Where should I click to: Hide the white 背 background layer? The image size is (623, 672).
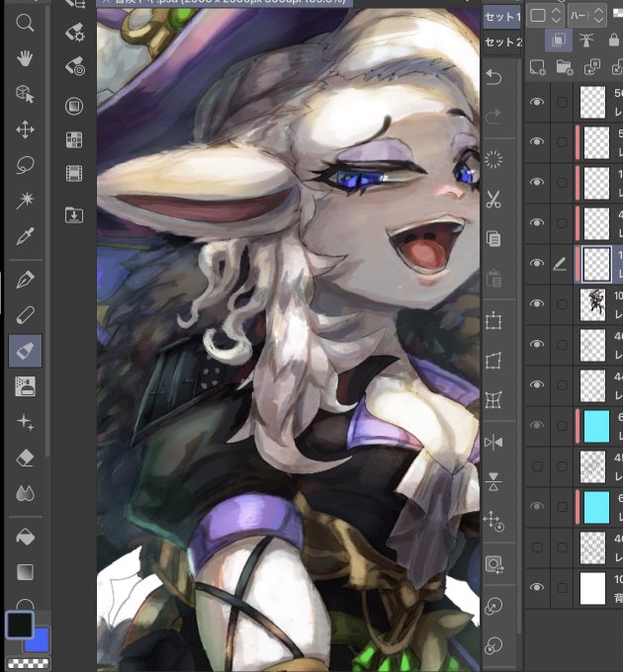coord(537,587)
